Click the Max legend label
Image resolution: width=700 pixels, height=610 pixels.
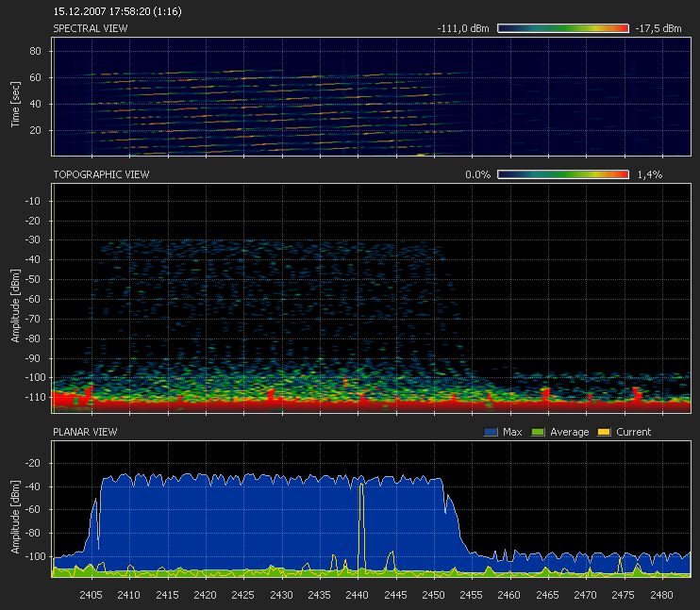point(512,432)
